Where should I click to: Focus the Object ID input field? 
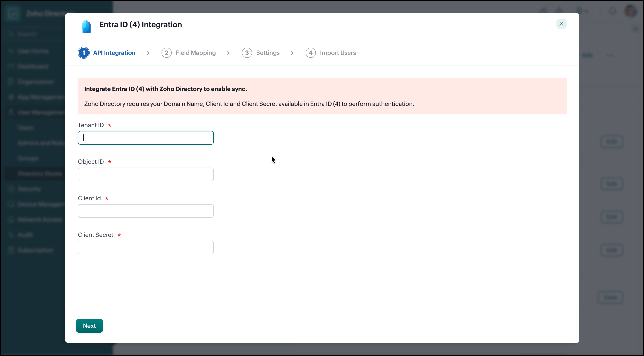(x=146, y=174)
